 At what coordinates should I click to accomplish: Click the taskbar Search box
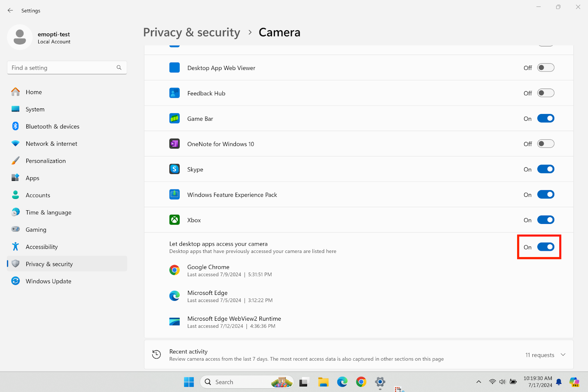[247, 382]
